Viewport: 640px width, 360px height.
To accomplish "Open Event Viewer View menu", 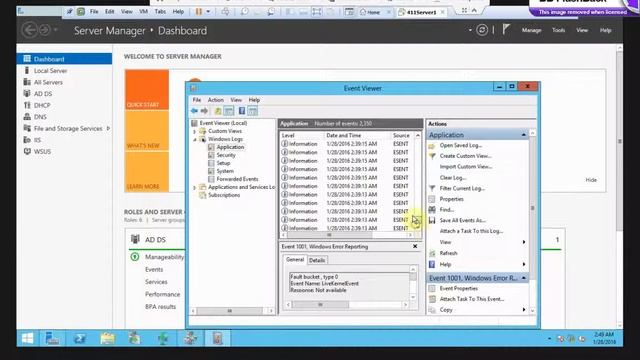I will 236,100.
